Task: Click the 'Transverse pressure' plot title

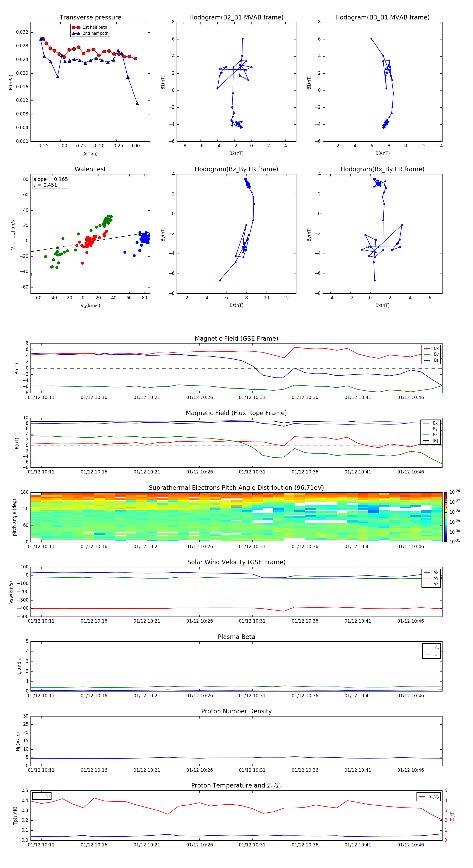Action: tap(90, 18)
